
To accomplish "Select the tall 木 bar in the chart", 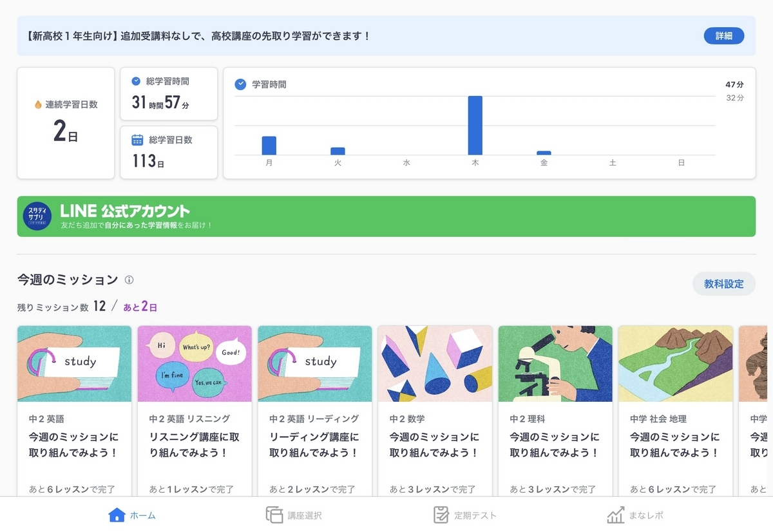I will pos(475,126).
